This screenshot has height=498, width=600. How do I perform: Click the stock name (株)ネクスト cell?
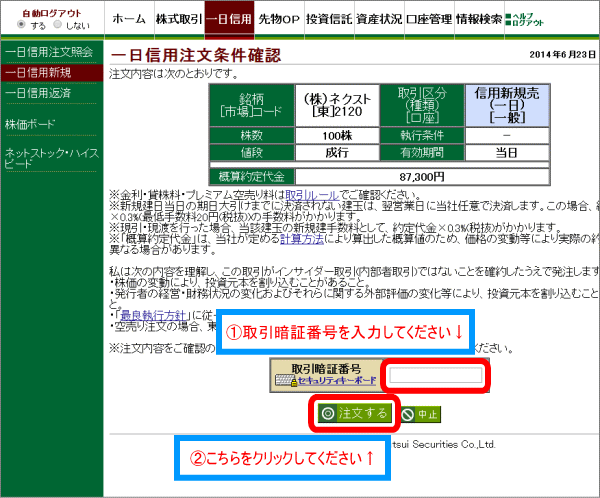[337, 105]
